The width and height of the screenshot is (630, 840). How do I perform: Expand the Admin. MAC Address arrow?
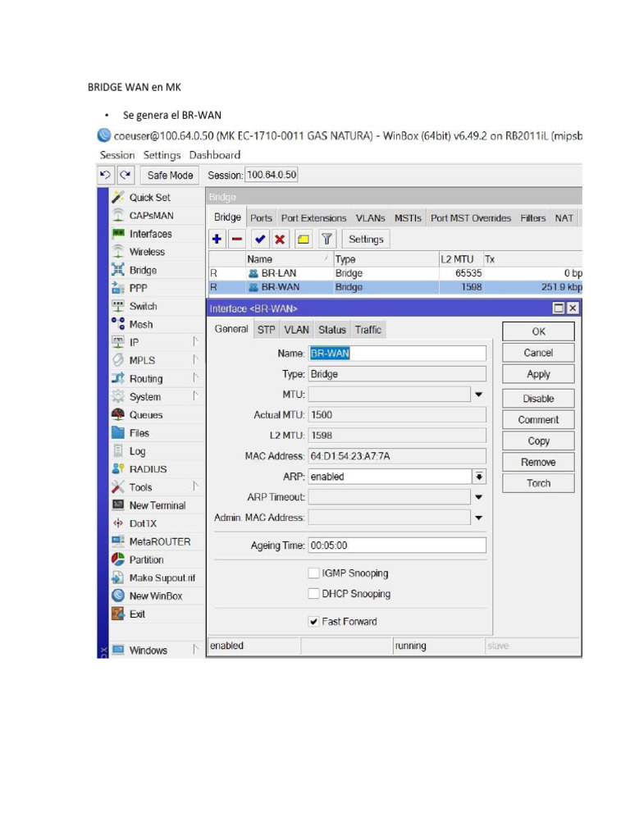click(478, 518)
